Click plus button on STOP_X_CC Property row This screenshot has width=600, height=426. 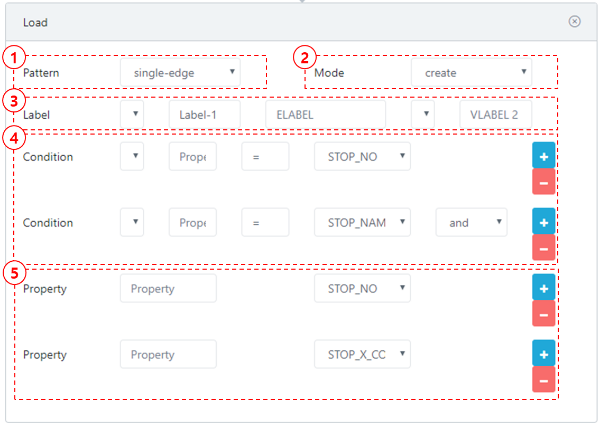click(x=543, y=355)
